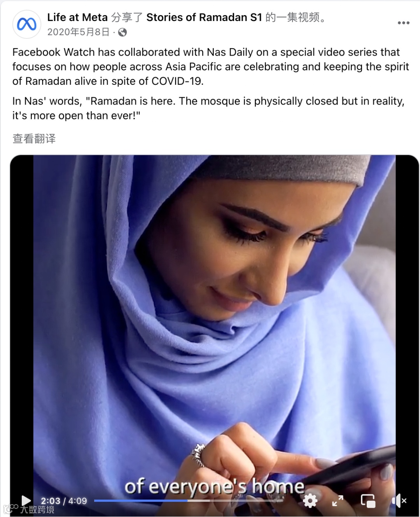Viewport: 420px width, 517px height.
Task: Click the 查看翻译 translation link
Action: click(34, 139)
